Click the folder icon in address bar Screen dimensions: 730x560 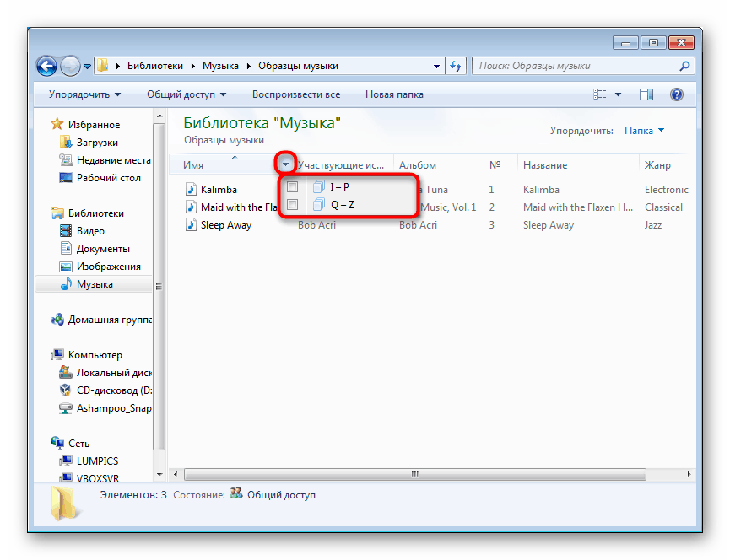[x=103, y=66]
